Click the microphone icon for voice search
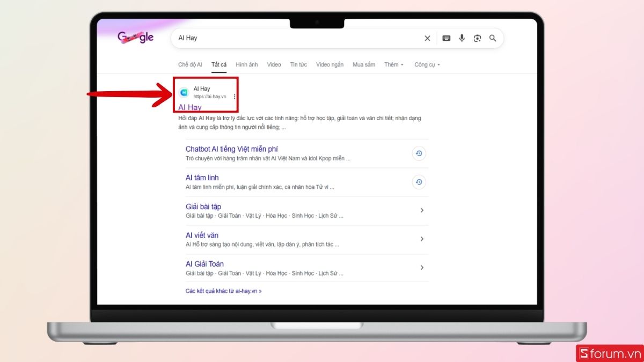 click(462, 38)
